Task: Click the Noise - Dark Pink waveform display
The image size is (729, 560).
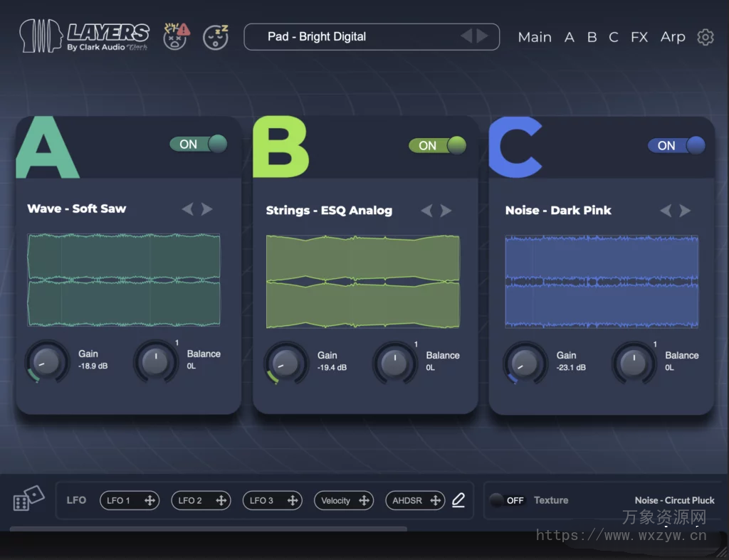Action: click(602, 281)
